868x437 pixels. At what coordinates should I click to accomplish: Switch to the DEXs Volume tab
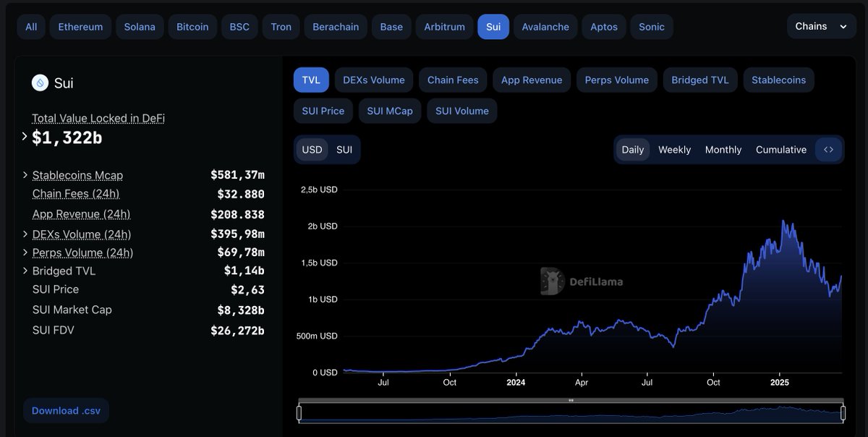click(373, 80)
